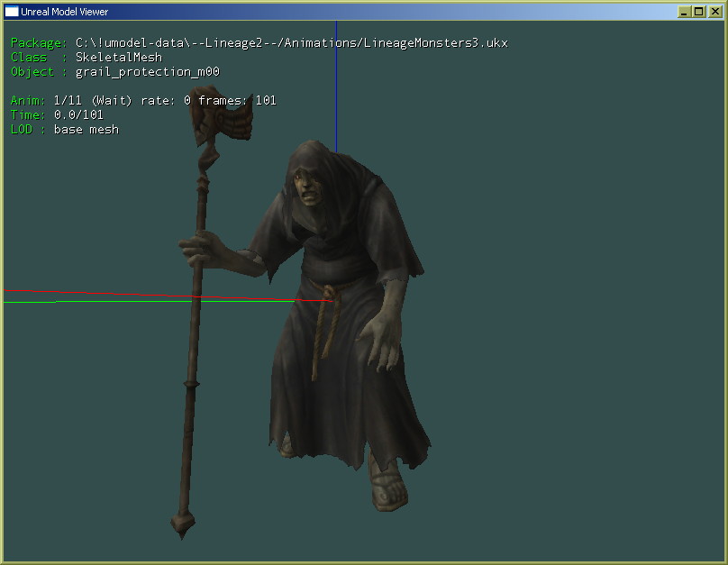Viewport: 728px width, 565px height.
Task: Click the 'SkeletalMesh' class value
Action: [x=119, y=57]
